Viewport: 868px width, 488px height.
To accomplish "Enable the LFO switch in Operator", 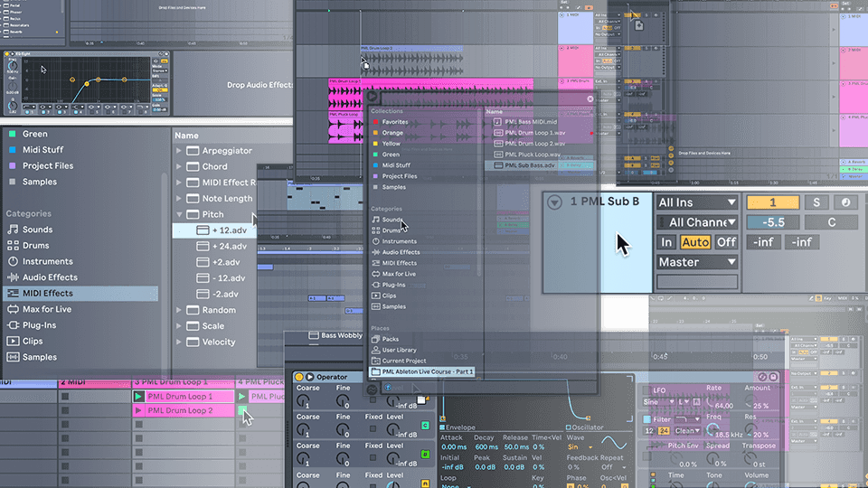I will pyautogui.click(x=647, y=389).
